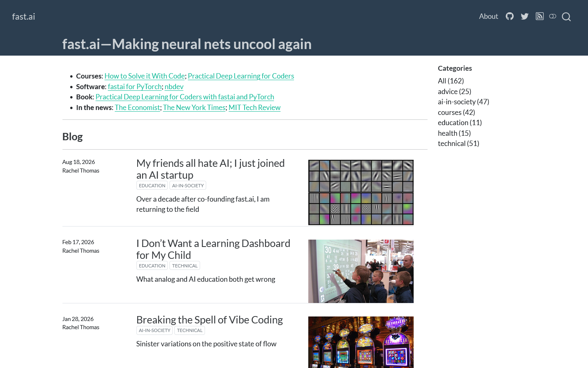Viewport: 588px width, 368px height.
Task: Open Practical Deep Learning for Coders course link
Action: point(241,76)
